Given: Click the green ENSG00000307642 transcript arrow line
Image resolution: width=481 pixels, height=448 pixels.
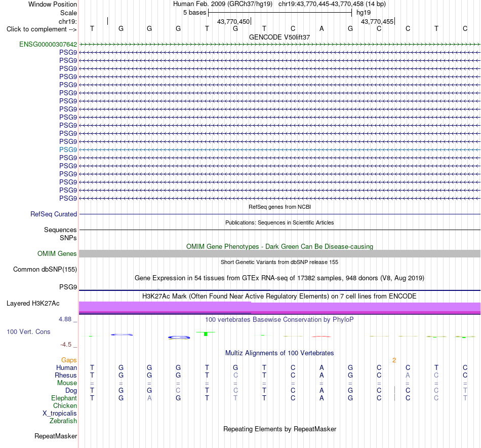Looking at the screenshot, I should (x=280, y=45).
